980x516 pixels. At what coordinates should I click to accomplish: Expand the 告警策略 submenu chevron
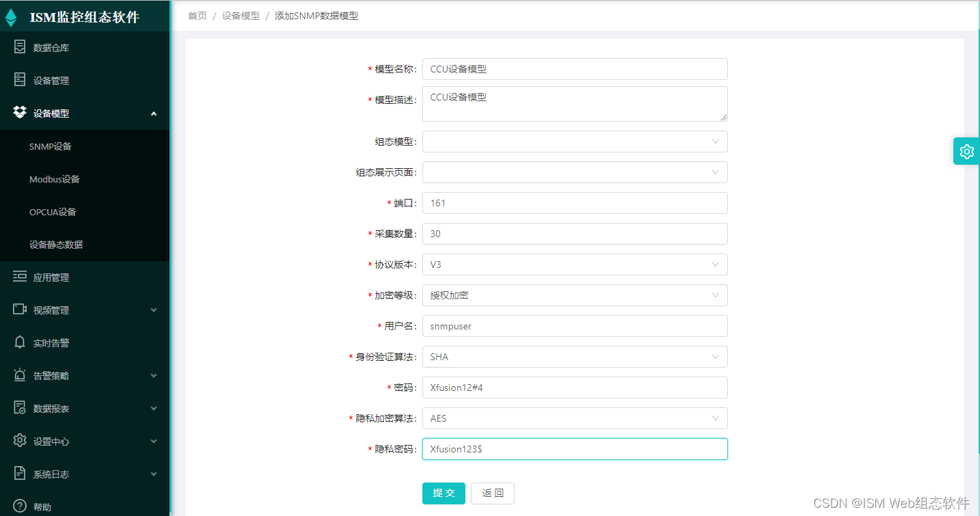154,376
